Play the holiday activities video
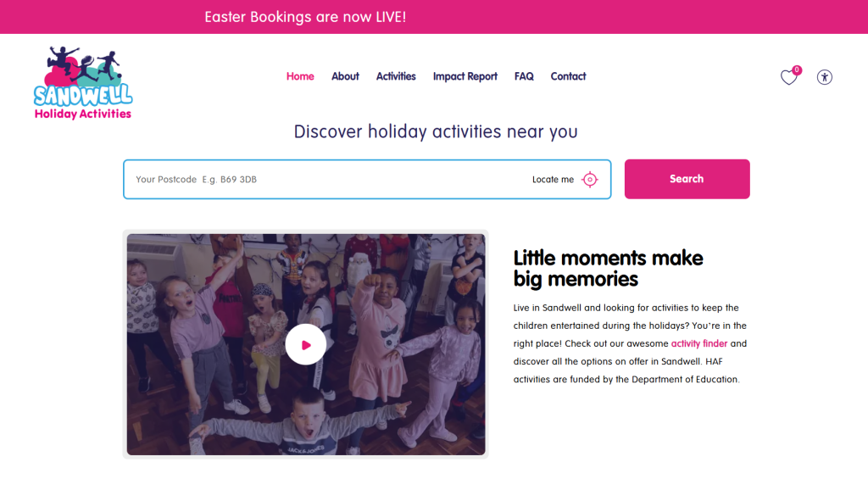The height and width of the screenshot is (490, 868). pyautogui.click(x=305, y=344)
